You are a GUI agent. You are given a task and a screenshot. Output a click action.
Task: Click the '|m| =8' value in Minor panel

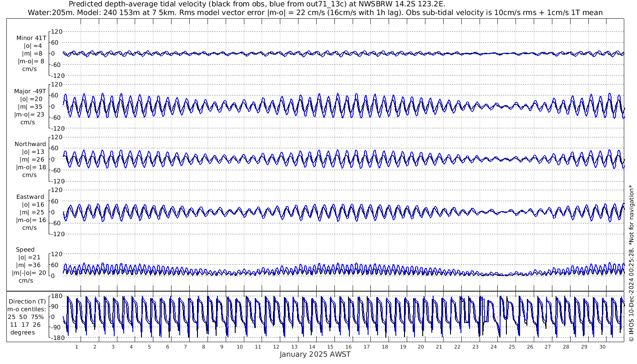[33, 54]
